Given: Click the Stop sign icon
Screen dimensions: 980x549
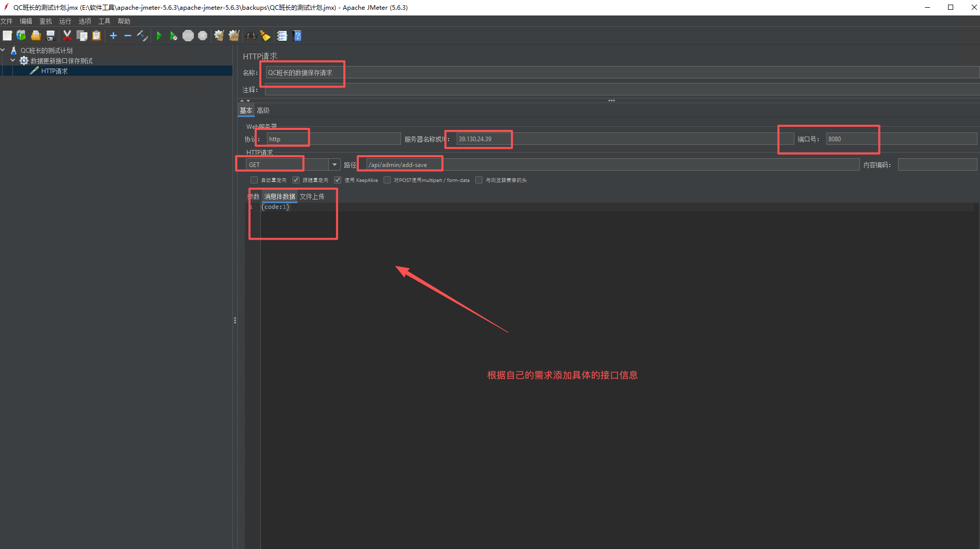Looking at the screenshot, I should pyautogui.click(x=188, y=36).
